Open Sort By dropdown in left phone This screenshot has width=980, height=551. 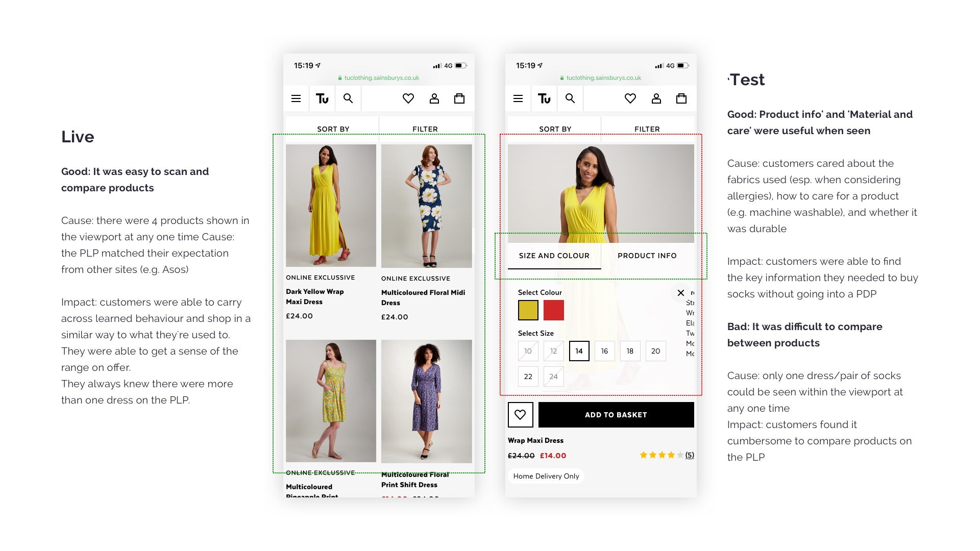click(x=333, y=129)
